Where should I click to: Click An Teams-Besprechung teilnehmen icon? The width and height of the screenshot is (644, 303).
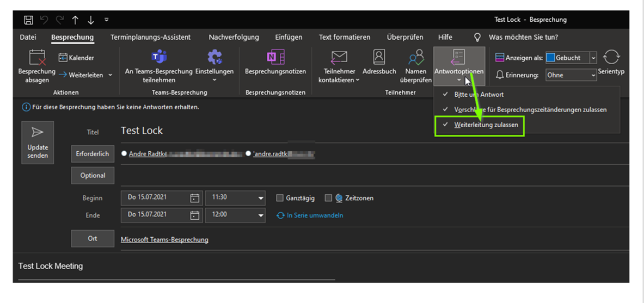[159, 57]
